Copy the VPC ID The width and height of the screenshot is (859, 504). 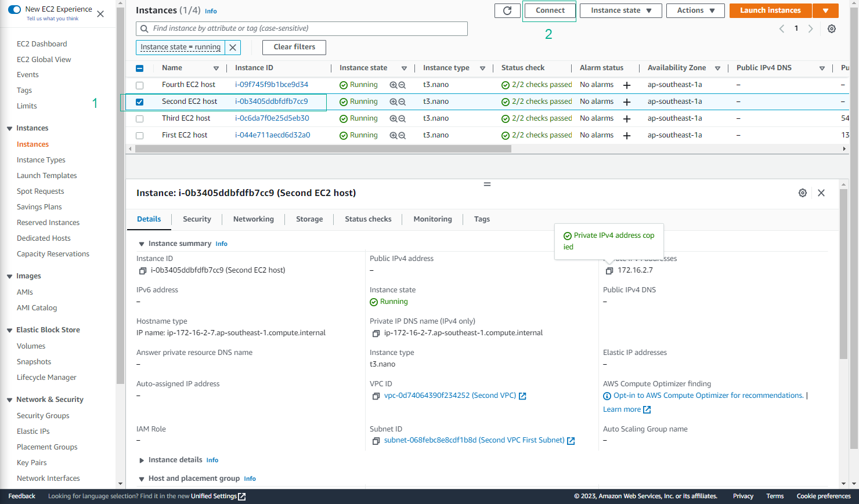coord(376,396)
